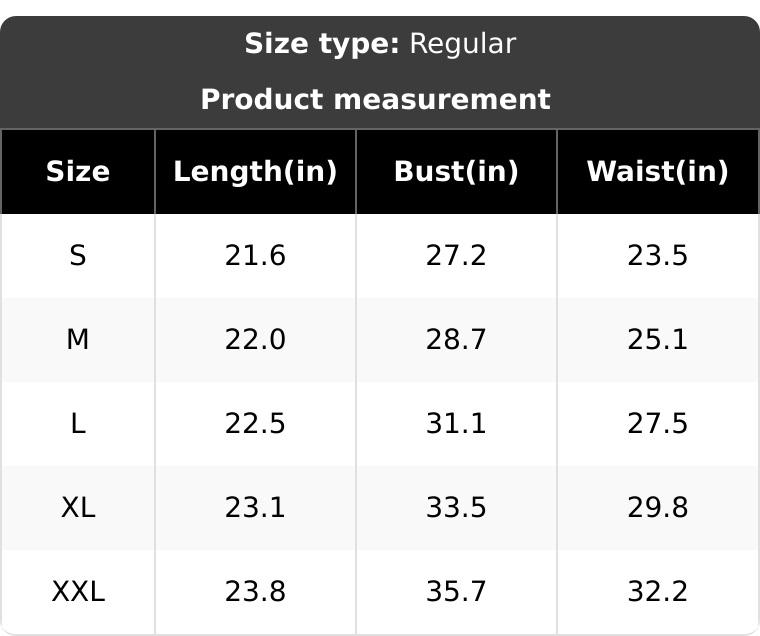The height and width of the screenshot is (636, 760).
Task: Click the 27.5 waist value for L
Action: point(658,424)
